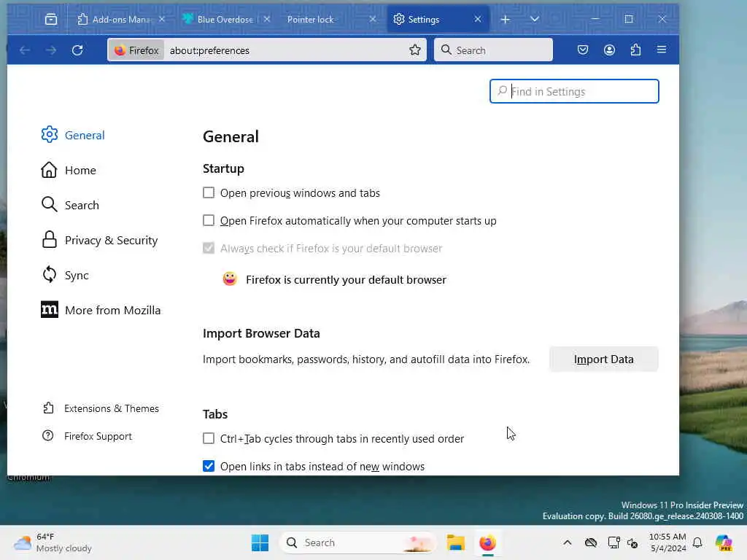Click the muted volume tray icon
747x560 pixels.
(632, 542)
